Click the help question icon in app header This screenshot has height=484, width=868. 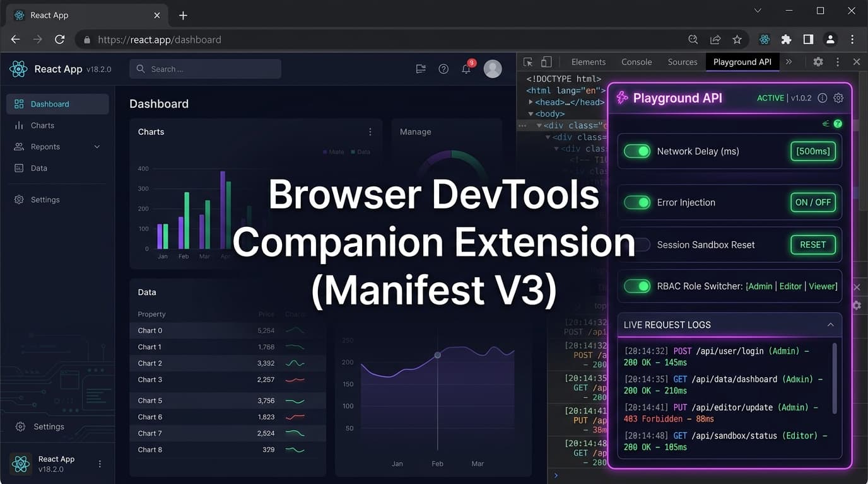(443, 69)
